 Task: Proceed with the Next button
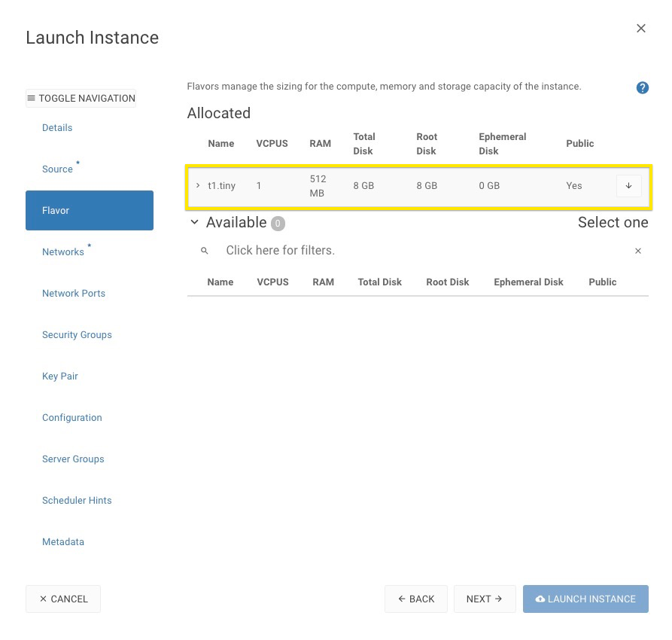coord(485,599)
